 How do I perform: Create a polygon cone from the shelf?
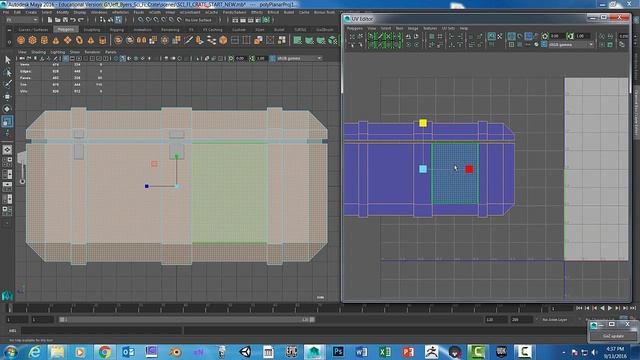click(x=56, y=40)
